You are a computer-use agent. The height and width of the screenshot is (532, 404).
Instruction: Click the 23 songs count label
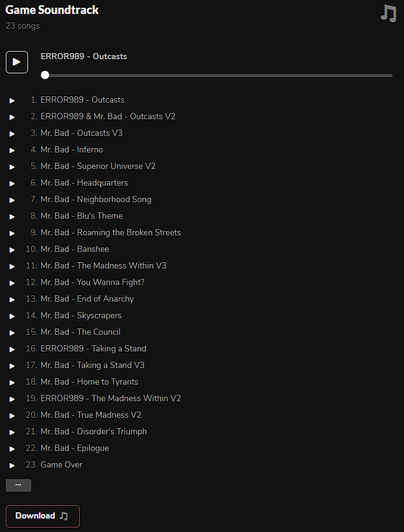point(22,26)
